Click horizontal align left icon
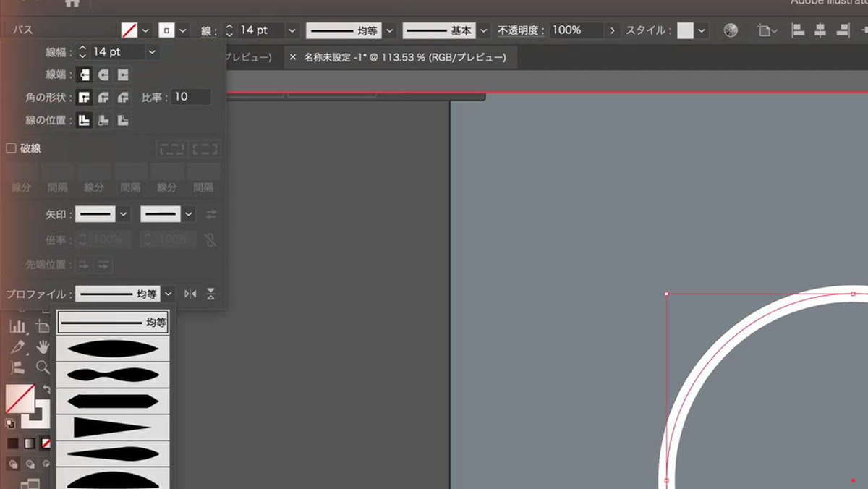The width and height of the screenshot is (868, 489). coord(799,30)
